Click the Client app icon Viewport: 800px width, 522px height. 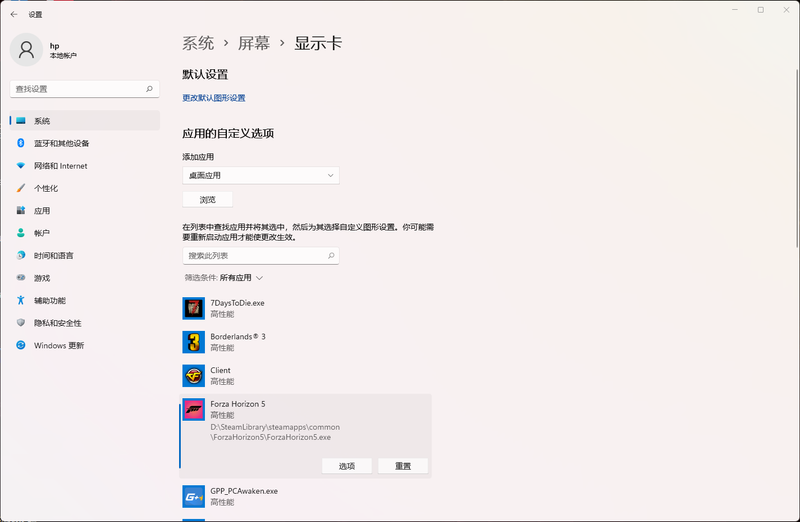[x=193, y=376]
